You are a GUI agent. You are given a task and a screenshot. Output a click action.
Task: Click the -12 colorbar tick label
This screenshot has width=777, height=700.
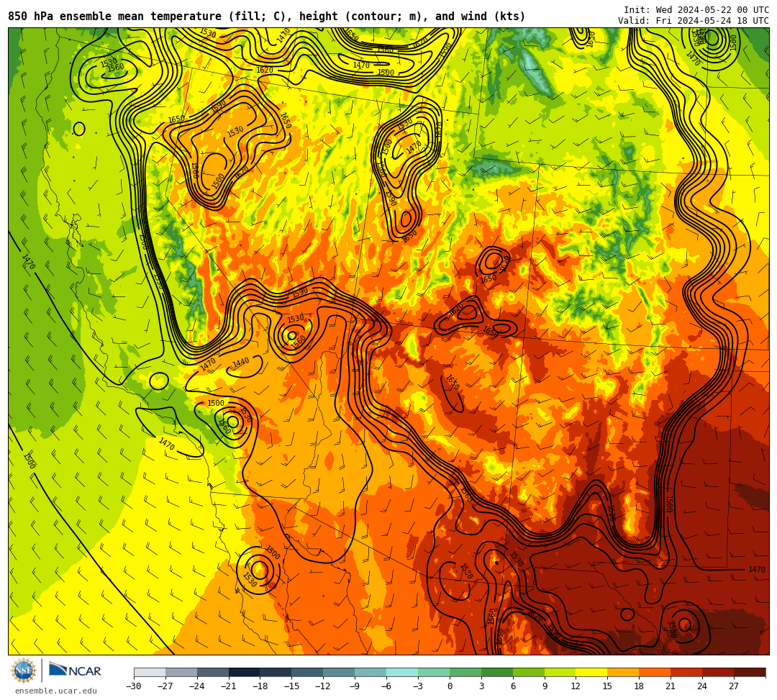[x=323, y=686]
